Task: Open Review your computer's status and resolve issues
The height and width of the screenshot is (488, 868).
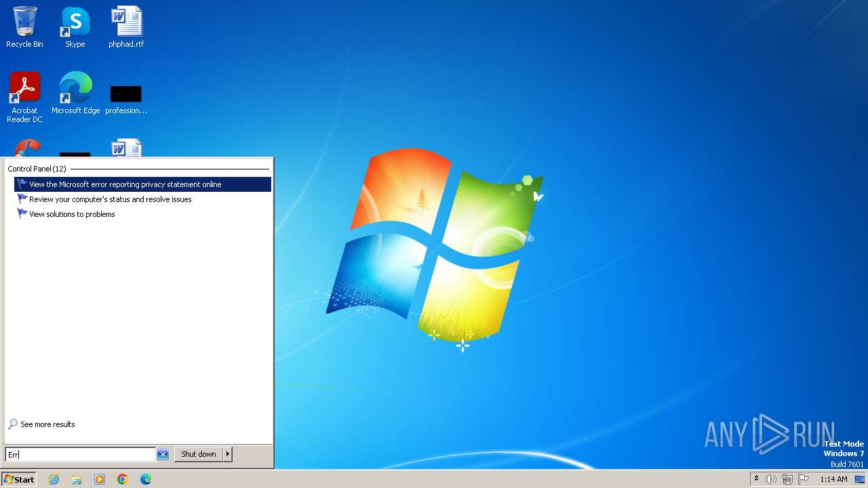Action: 142,199
